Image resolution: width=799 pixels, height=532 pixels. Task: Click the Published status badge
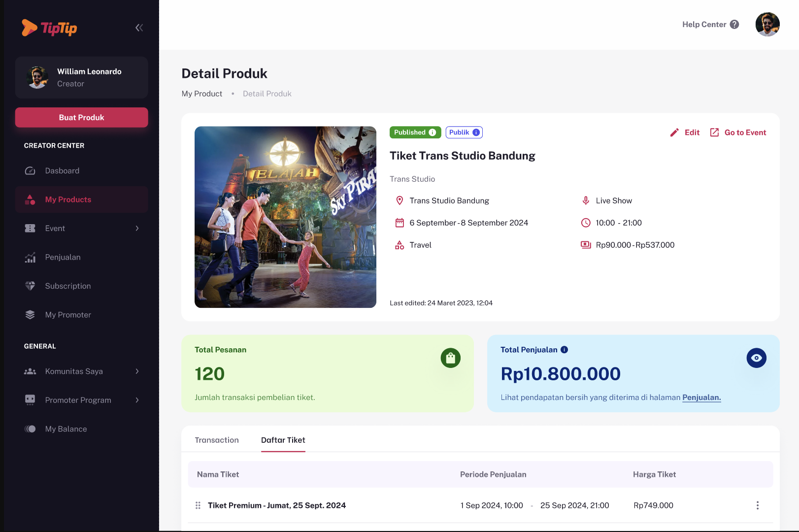pos(415,133)
